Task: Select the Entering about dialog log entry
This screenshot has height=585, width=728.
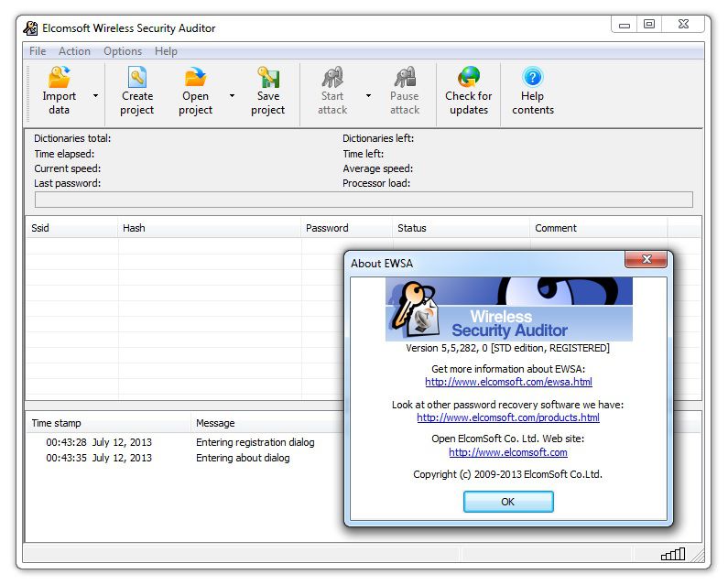Action: (243, 458)
